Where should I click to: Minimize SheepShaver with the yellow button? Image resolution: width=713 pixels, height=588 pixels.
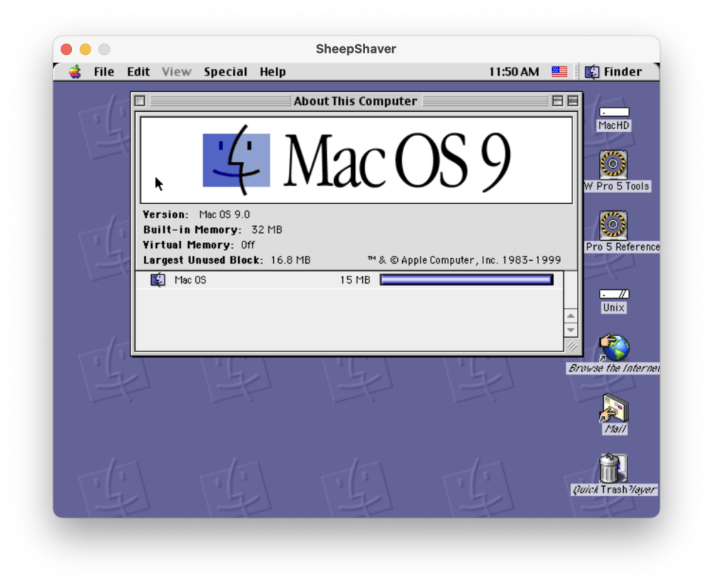tap(86, 49)
